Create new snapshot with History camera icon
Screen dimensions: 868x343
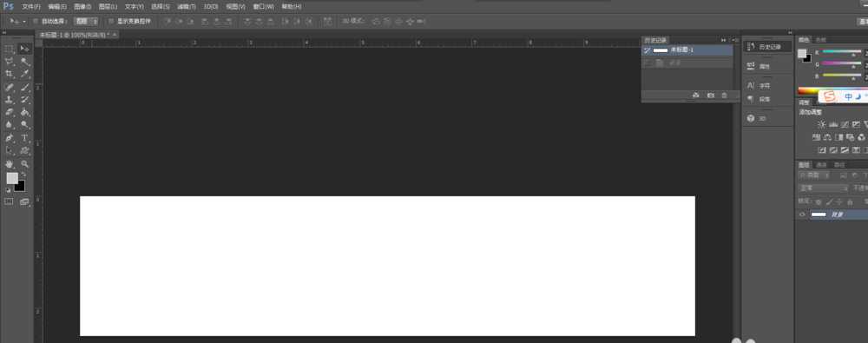711,96
